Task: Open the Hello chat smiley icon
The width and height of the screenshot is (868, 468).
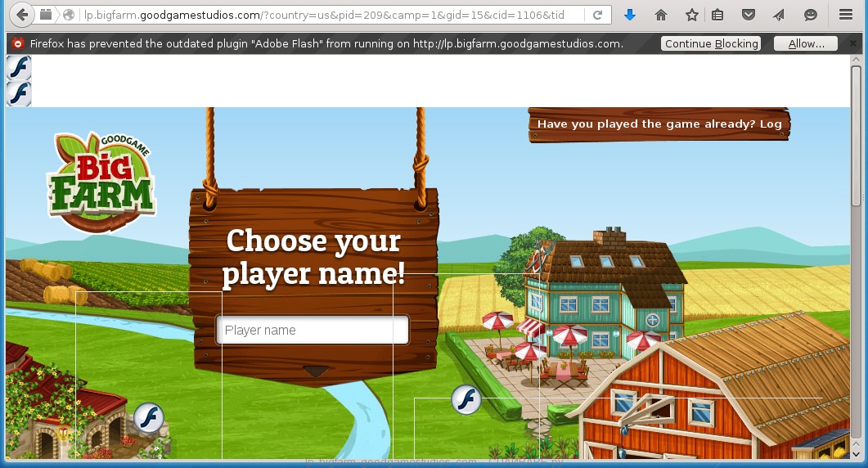Action: coord(811,15)
